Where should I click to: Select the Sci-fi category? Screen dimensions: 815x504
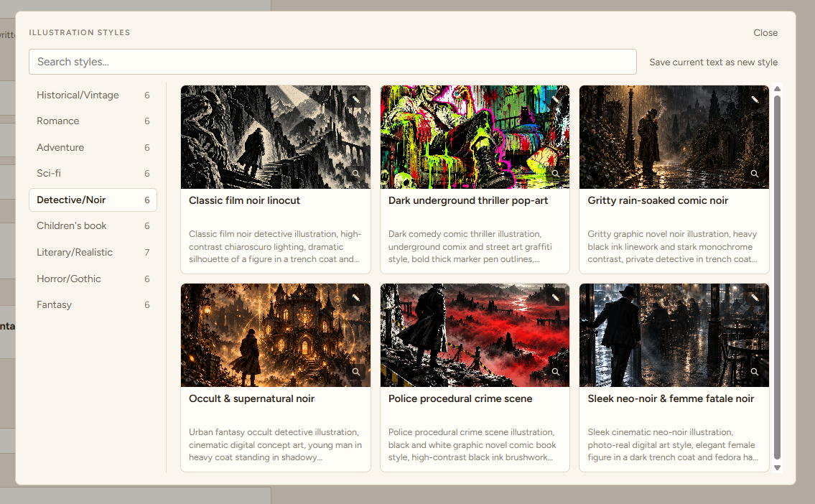93,174
